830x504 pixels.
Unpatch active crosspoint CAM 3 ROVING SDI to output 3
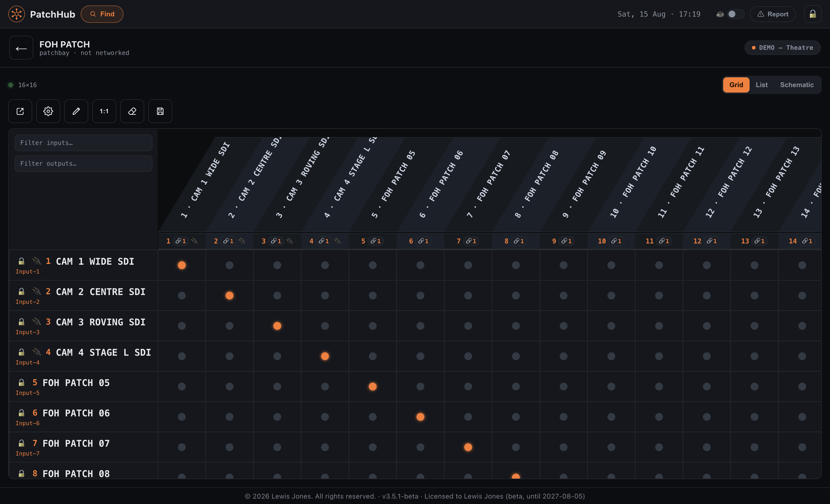click(x=277, y=326)
